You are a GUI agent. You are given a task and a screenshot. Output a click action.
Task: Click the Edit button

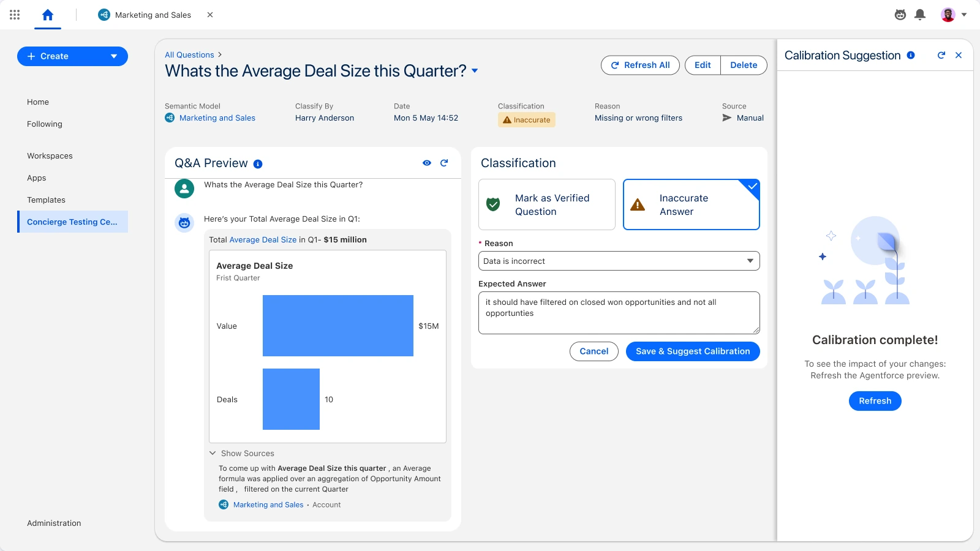click(703, 65)
